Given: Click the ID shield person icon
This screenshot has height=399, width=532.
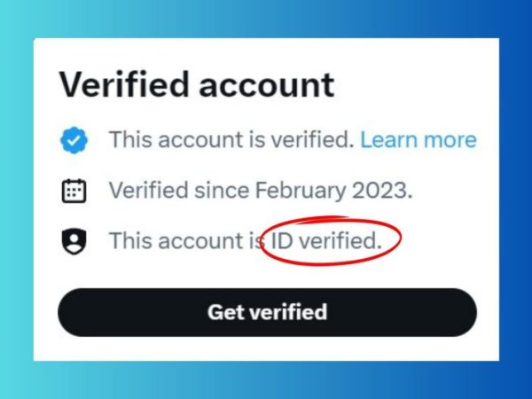Looking at the screenshot, I should click(74, 241).
